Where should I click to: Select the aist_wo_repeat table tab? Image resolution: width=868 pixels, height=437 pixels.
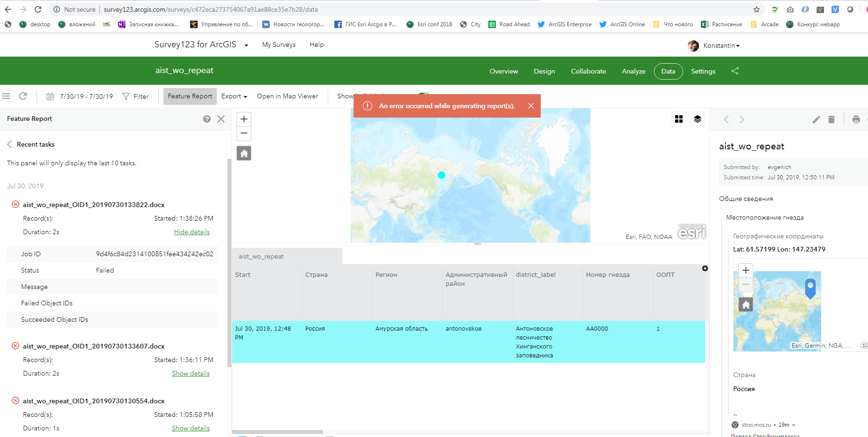click(x=287, y=256)
